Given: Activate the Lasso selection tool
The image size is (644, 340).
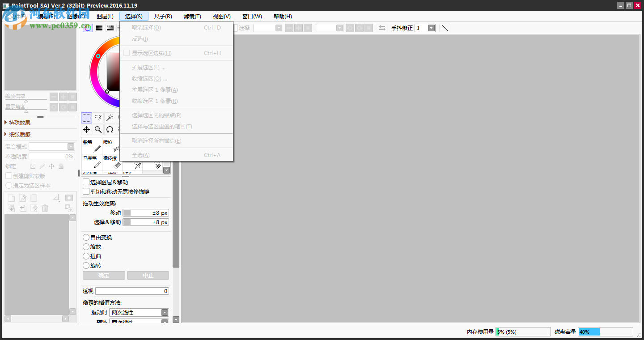Looking at the screenshot, I should click(x=98, y=118).
